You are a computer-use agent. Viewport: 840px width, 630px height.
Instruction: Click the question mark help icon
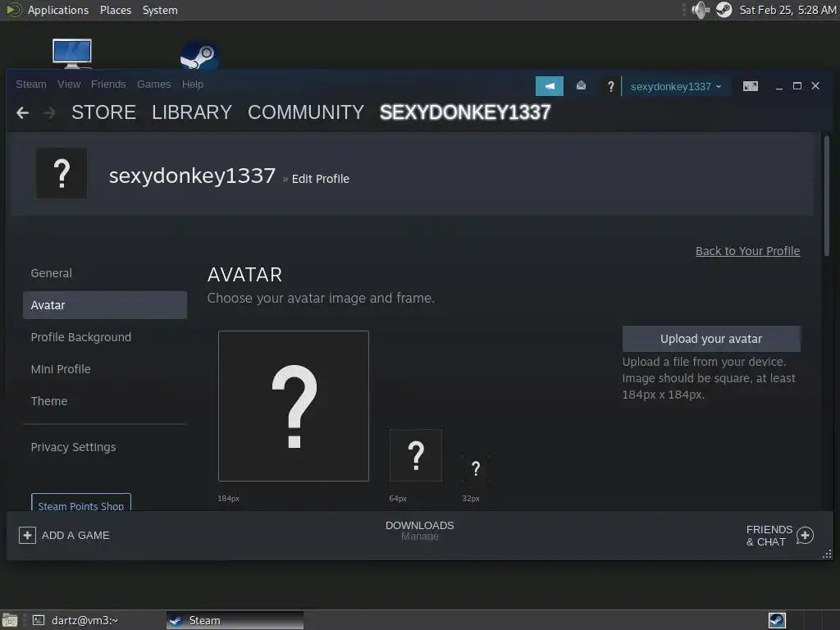(610, 86)
